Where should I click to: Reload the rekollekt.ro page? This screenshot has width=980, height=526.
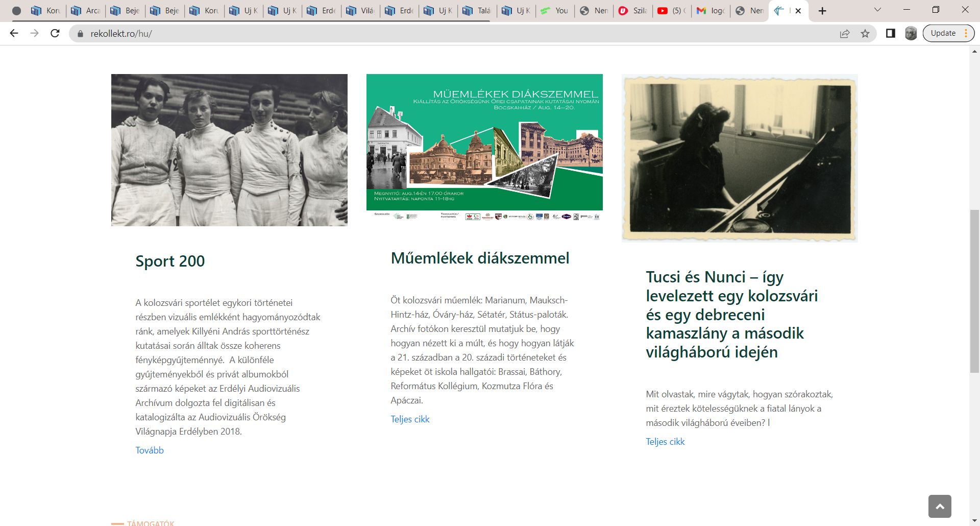click(x=55, y=33)
